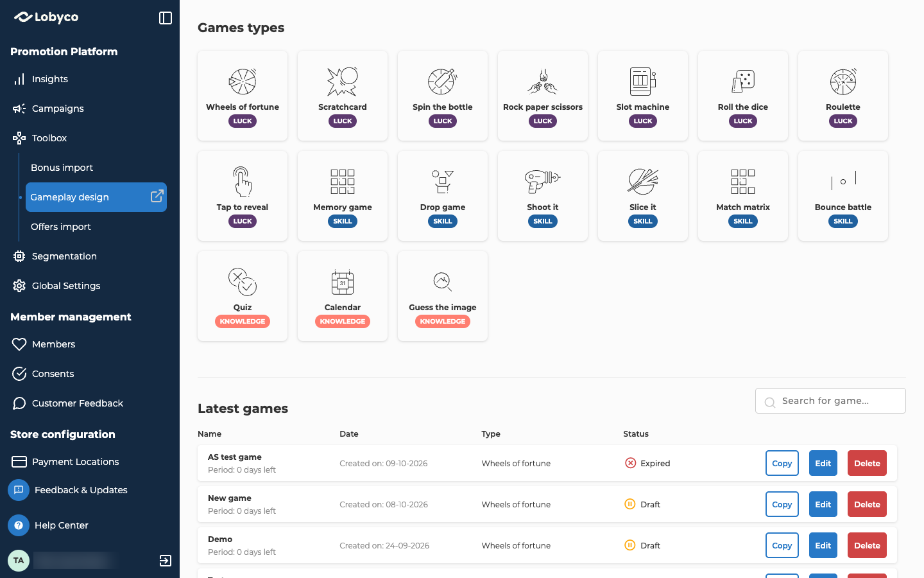Open the Campaigns section
The height and width of the screenshot is (578, 924).
[58, 109]
